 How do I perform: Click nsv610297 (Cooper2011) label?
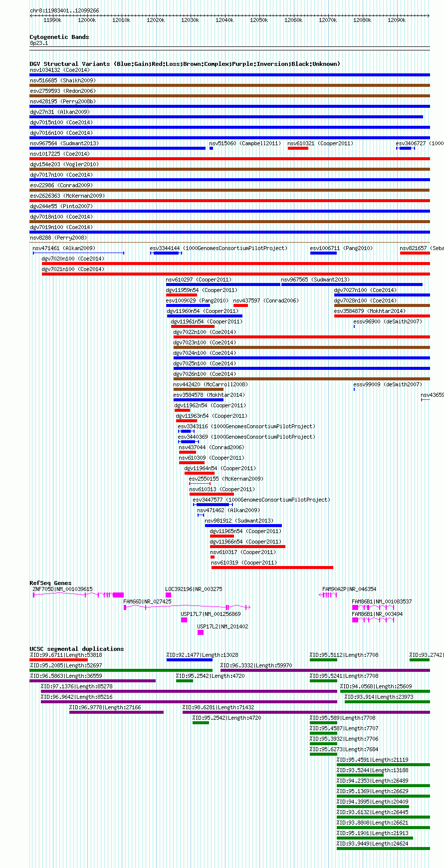pos(199,280)
